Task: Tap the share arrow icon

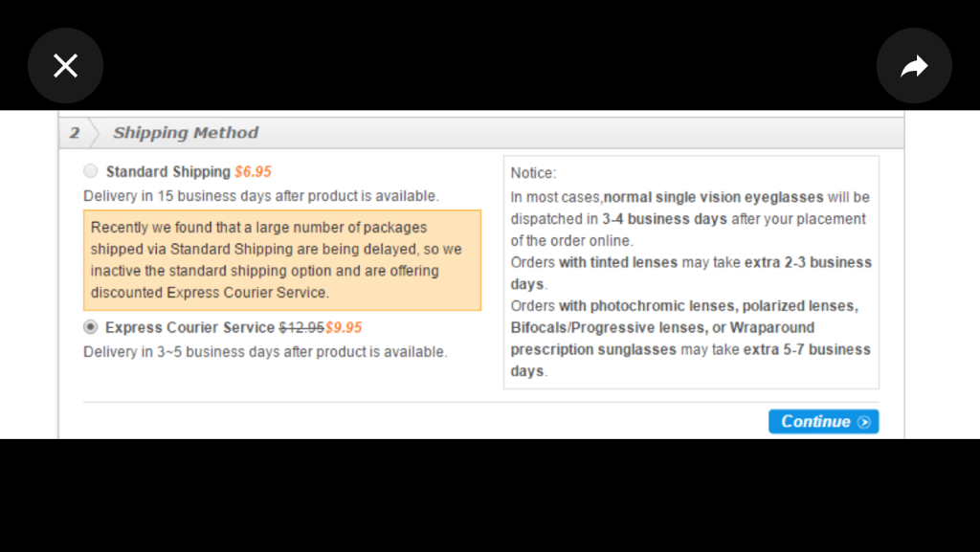Action: click(x=914, y=65)
